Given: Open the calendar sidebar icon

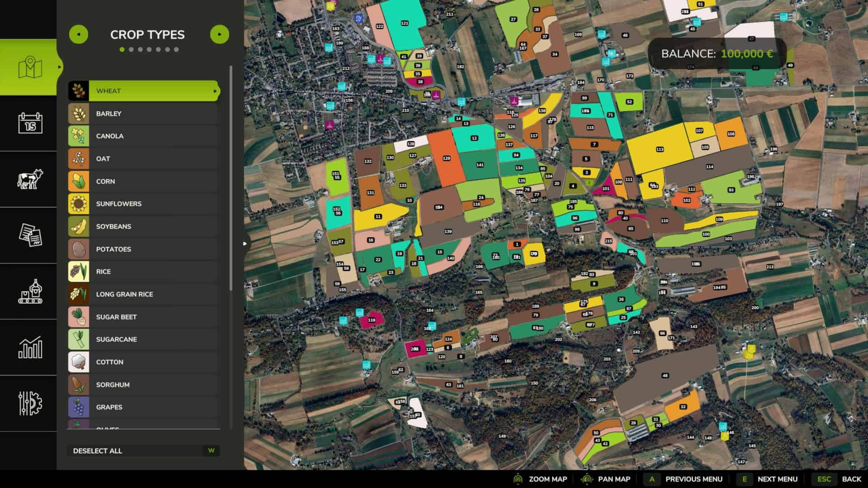Looking at the screenshot, I should pos(30,123).
